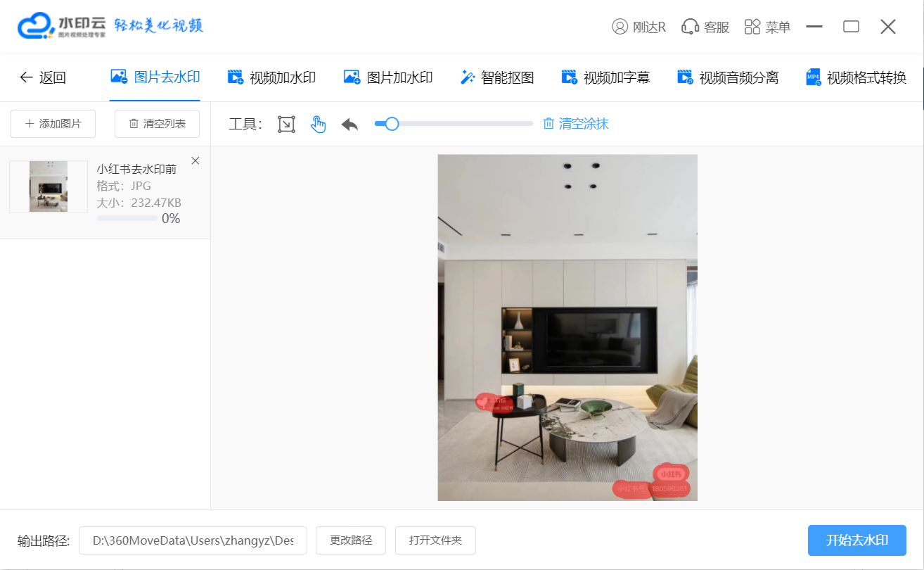Image resolution: width=924 pixels, height=570 pixels.
Task: Click the 清空列表 button
Action: pos(157,124)
